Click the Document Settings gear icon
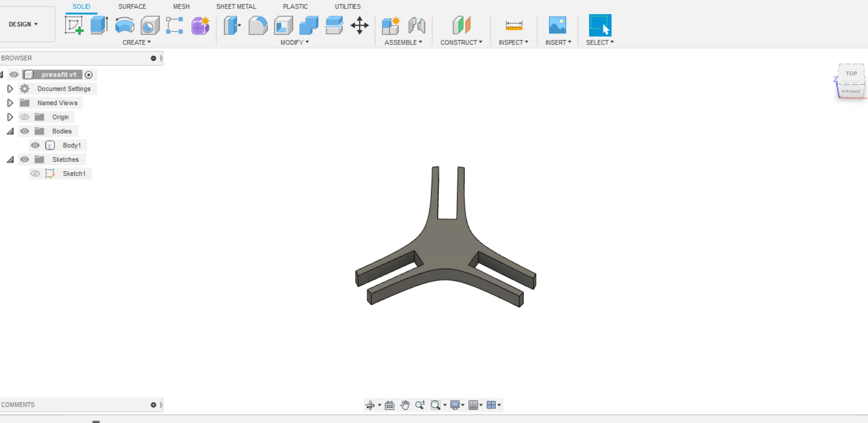 (x=25, y=89)
